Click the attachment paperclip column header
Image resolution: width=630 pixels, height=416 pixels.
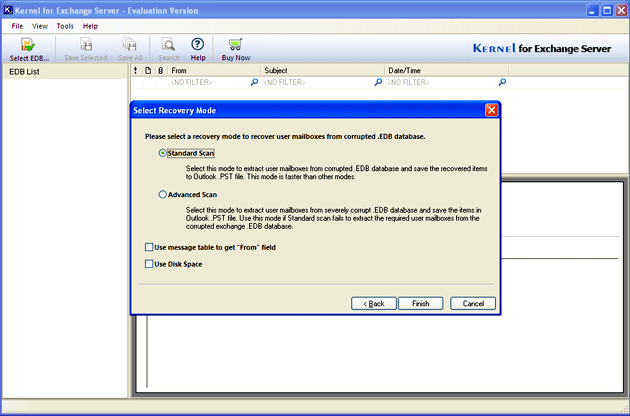pyautogui.click(x=161, y=70)
